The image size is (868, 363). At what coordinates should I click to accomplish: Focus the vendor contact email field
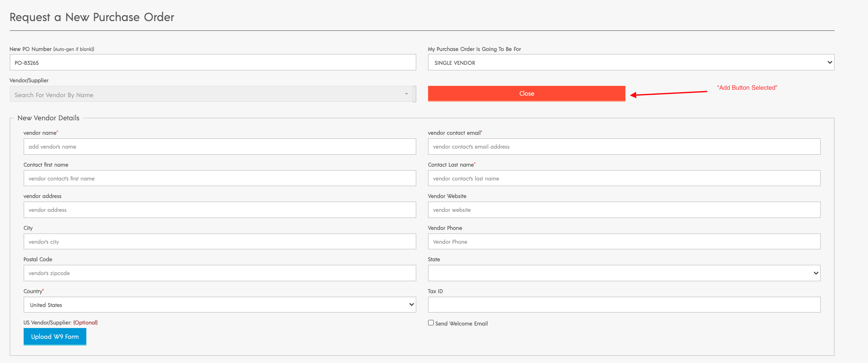click(x=624, y=147)
